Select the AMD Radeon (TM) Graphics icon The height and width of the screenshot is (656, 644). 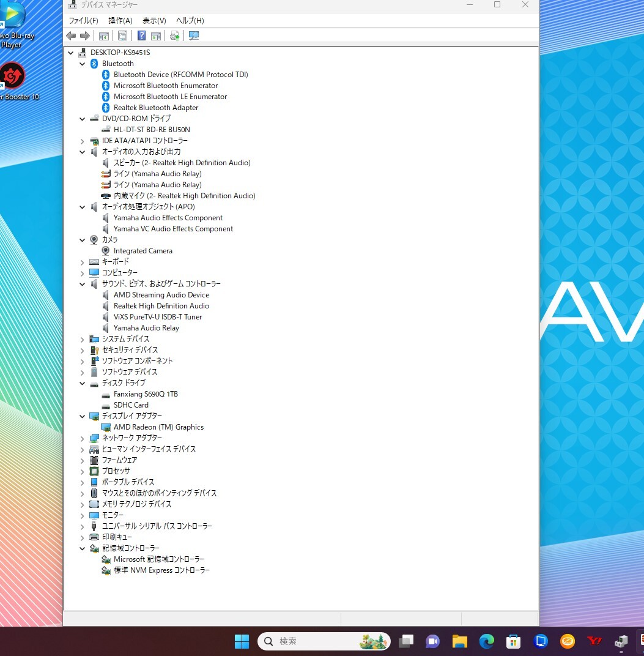(x=106, y=427)
